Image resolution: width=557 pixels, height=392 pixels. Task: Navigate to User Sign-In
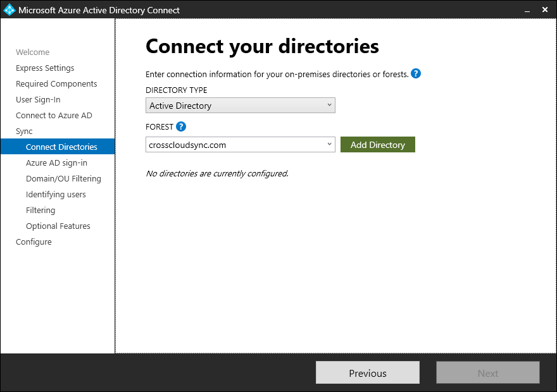click(38, 99)
